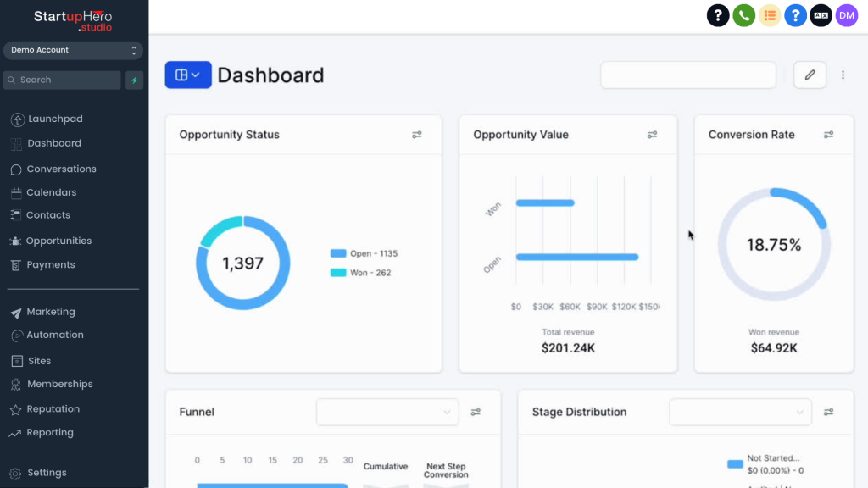868x488 pixels.
Task: Toggle the Open legend item in chart
Action: (x=364, y=253)
